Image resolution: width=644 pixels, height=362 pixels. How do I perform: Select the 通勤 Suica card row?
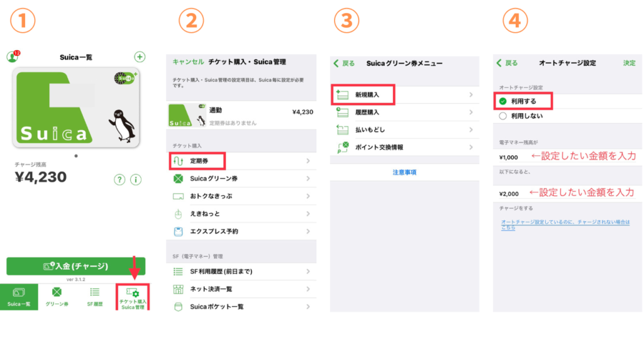241,116
